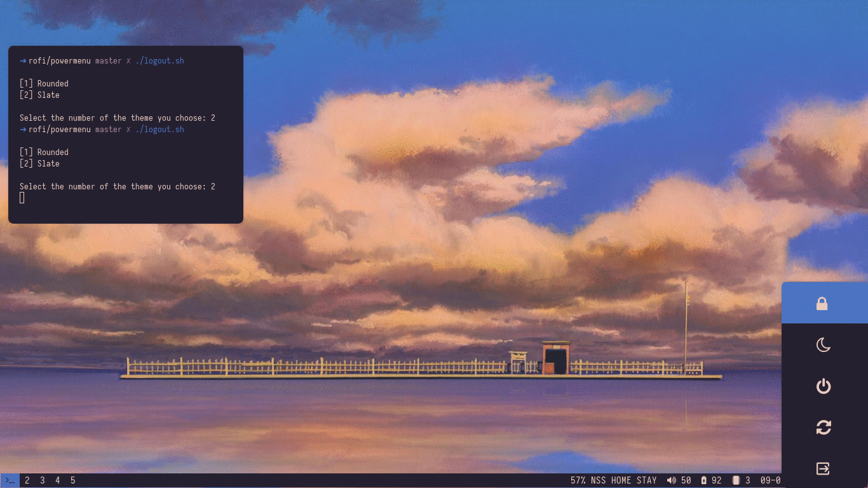Click '[1] Rounded' in the second theme list
Image resolution: width=868 pixels, height=488 pixels.
[x=44, y=152]
